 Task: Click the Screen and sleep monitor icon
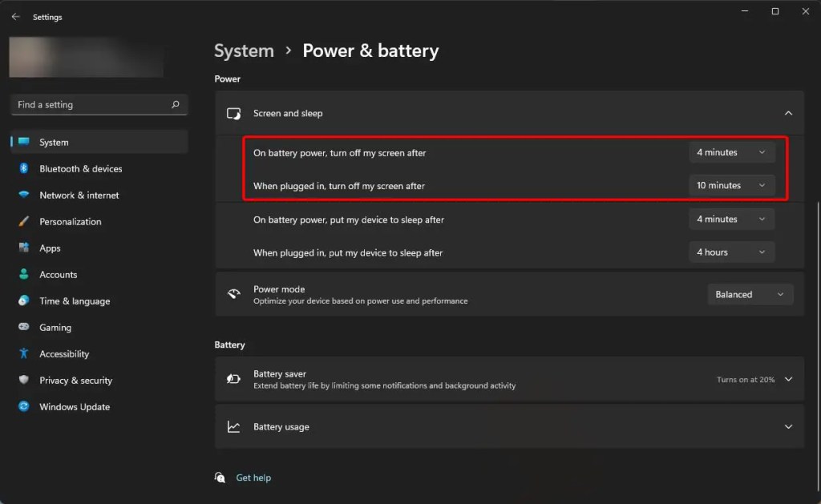click(233, 114)
